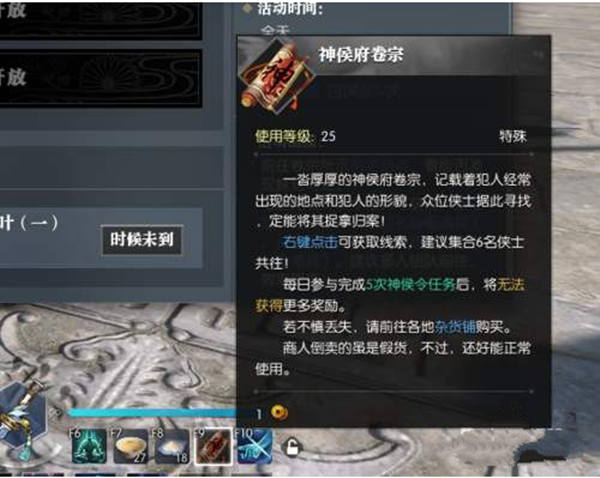Screen dimensions: 600x478
Task: Click the F9 scroll item in hotbar
Action: pyautogui.click(x=213, y=446)
